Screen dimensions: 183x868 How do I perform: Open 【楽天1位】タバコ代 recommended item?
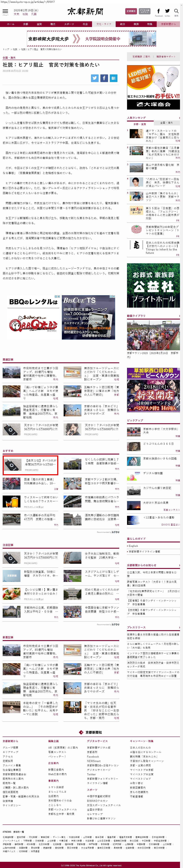(30, 465)
